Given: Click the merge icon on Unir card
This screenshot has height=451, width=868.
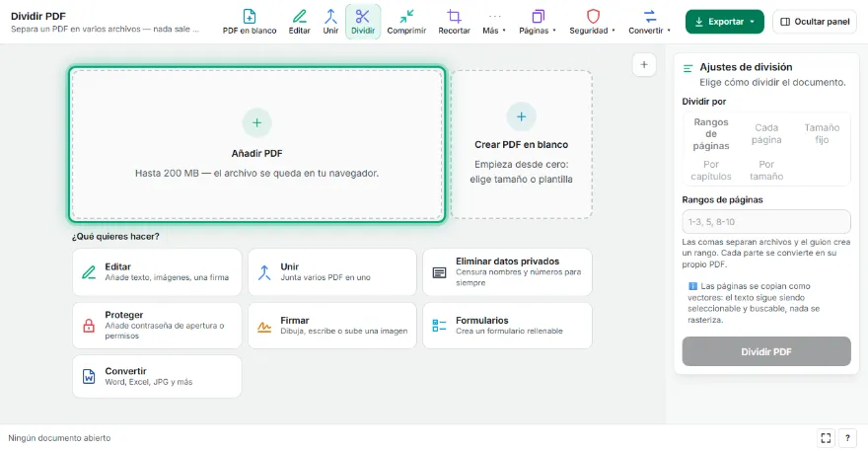Looking at the screenshot, I should tap(264, 272).
